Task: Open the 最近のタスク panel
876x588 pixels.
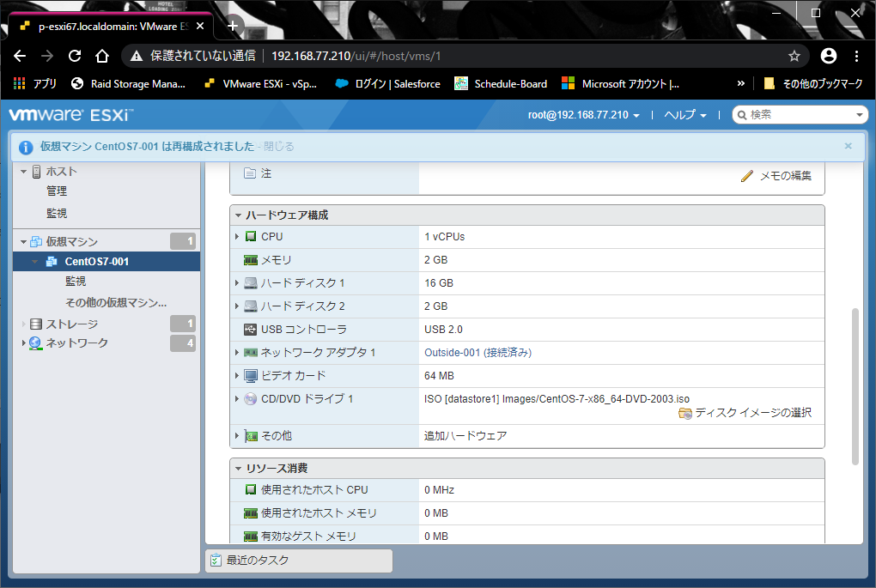Action: coord(299,561)
